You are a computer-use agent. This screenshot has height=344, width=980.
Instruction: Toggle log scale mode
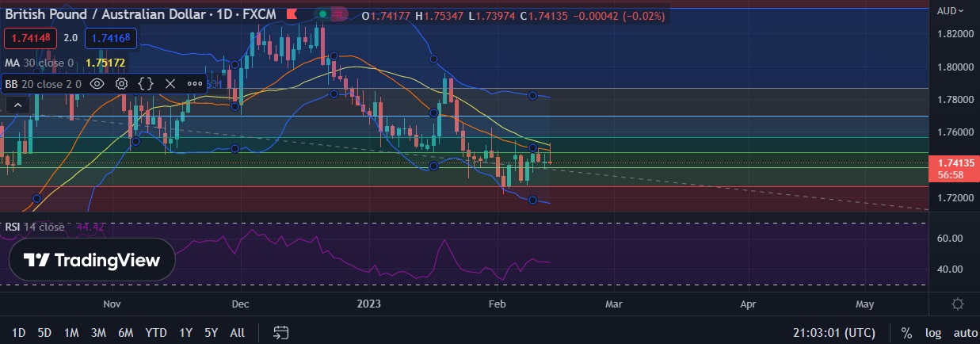click(933, 333)
